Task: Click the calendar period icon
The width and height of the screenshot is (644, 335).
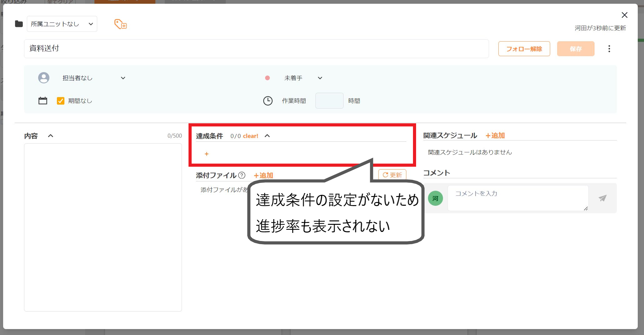Action: pos(43,101)
